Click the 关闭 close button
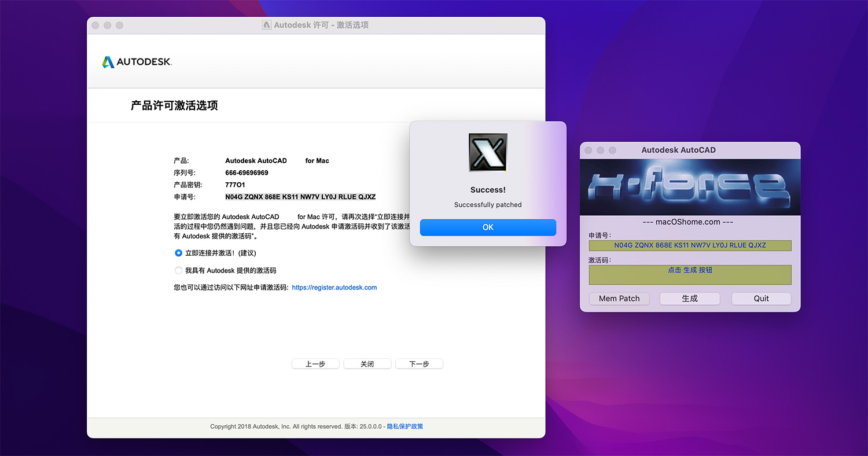Screen dimensions: 868x456 pyautogui.click(x=367, y=364)
